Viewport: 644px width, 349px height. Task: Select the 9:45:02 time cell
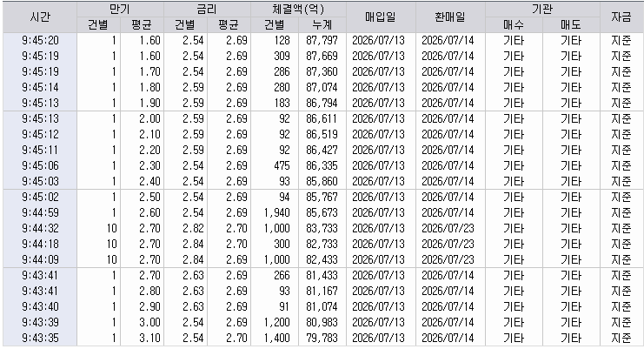pos(40,197)
